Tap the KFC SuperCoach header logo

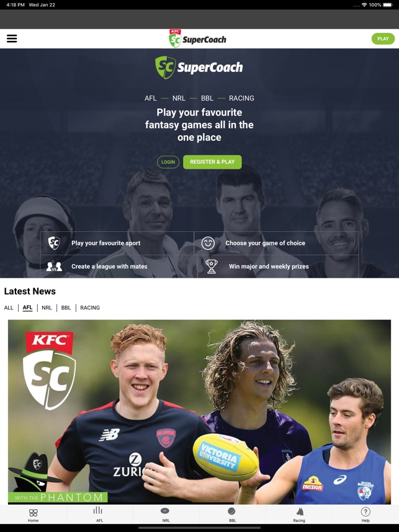click(x=197, y=38)
